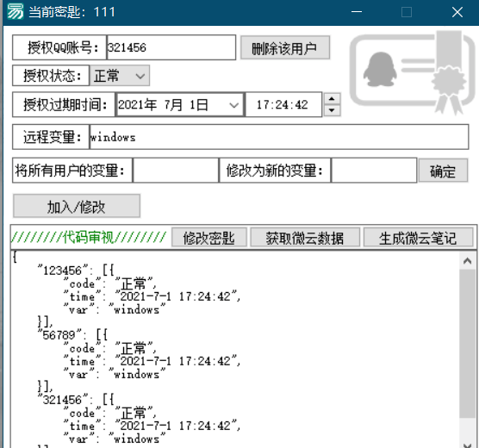The image size is (479, 448).
Task: Click the 修改密匙 button
Action: pyautogui.click(x=209, y=238)
